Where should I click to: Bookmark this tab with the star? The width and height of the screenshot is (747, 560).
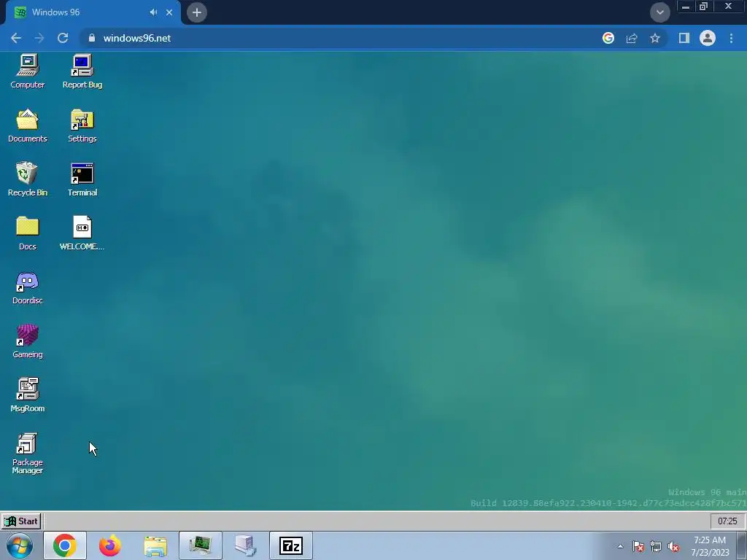click(655, 38)
